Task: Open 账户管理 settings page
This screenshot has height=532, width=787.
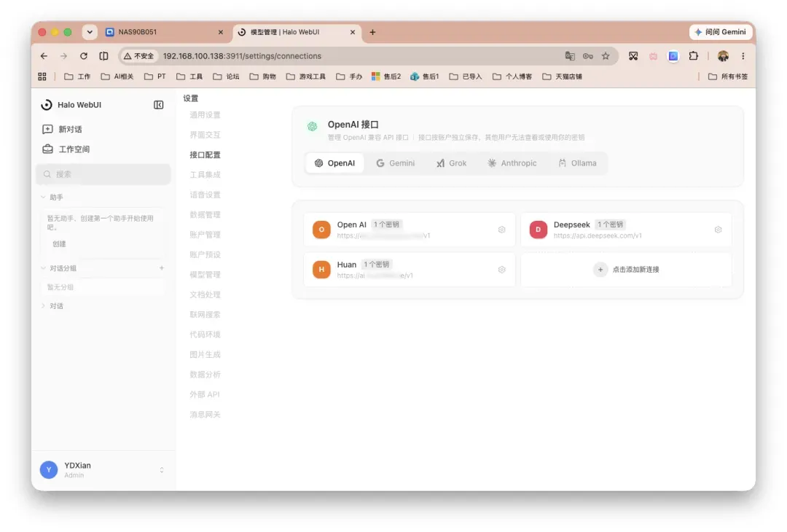Action: click(205, 235)
